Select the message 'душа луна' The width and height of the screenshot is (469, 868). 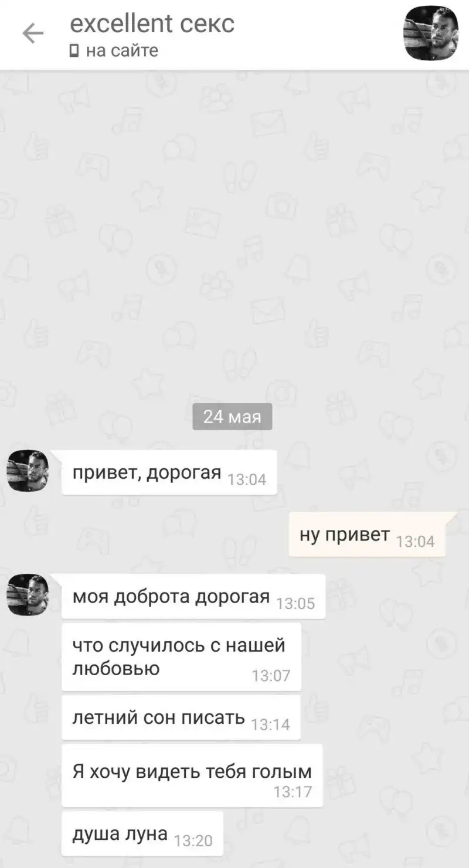142,833
